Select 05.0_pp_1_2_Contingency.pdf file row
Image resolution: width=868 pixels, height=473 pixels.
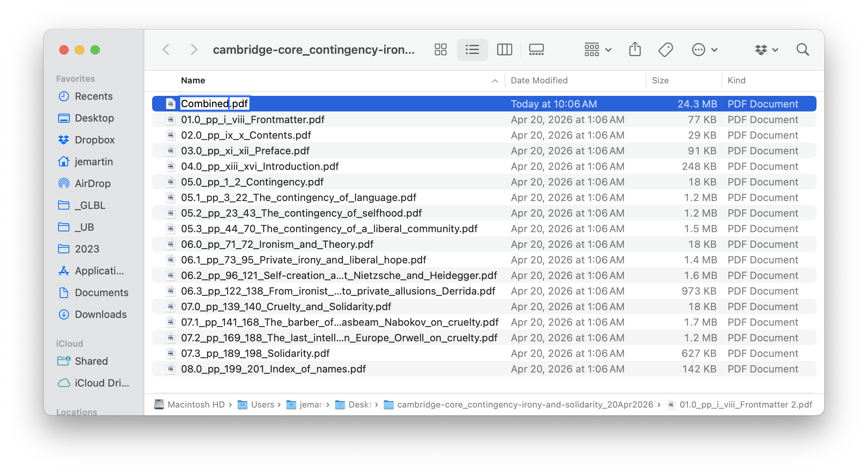(252, 182)
